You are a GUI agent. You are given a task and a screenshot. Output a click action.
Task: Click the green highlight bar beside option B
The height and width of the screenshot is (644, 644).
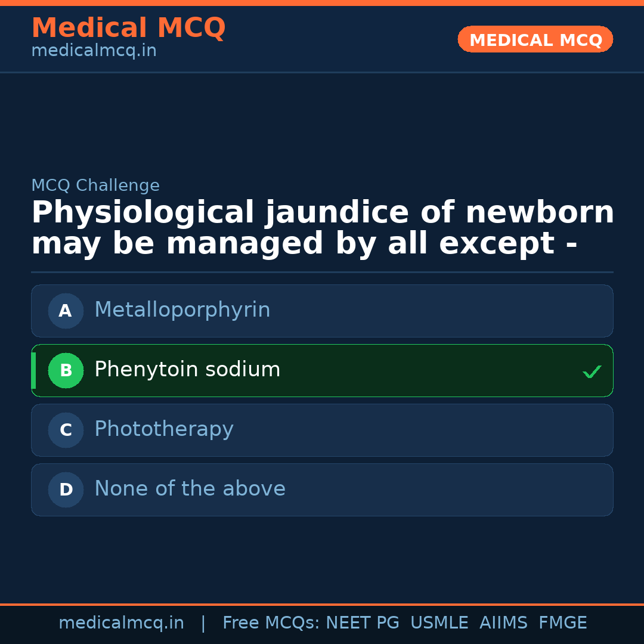(x=33, y=370)
